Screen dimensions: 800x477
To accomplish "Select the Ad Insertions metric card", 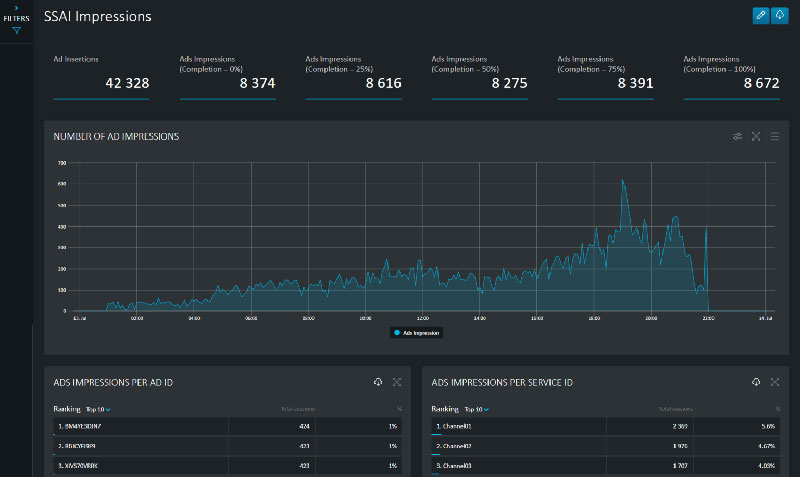I will [x=101, y=77].
